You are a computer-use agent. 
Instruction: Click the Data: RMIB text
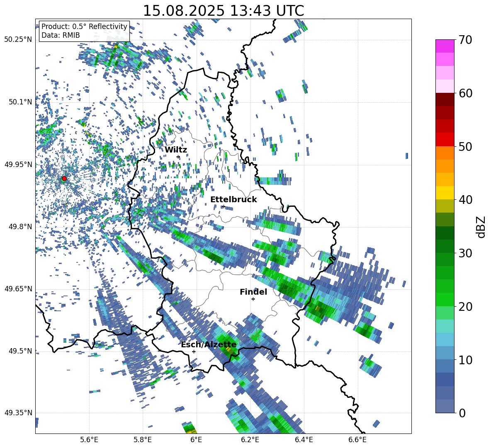61,35
